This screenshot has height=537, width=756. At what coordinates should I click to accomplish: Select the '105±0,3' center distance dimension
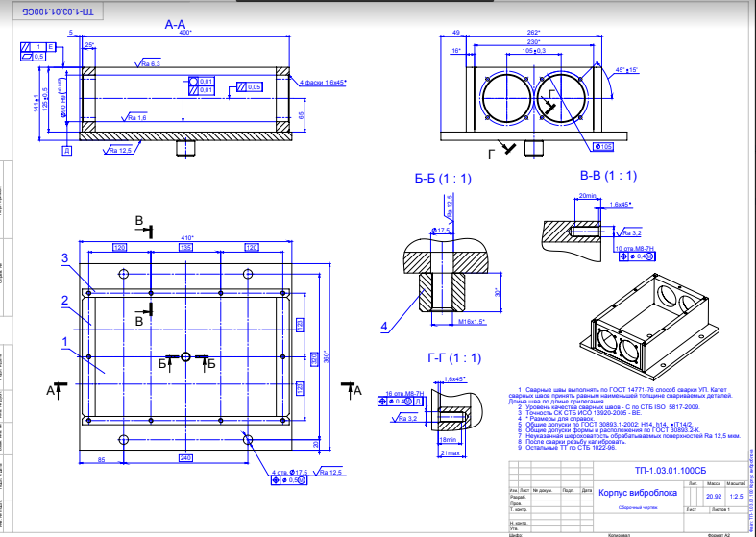(534, 51)
